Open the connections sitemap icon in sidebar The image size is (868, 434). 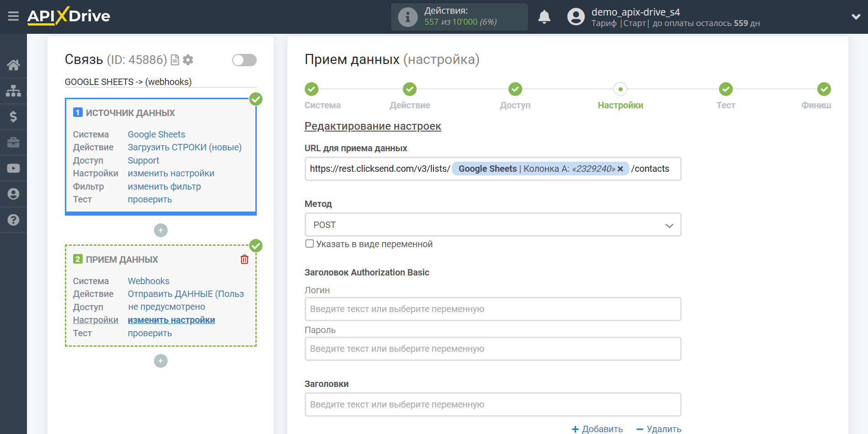point(13,91)
